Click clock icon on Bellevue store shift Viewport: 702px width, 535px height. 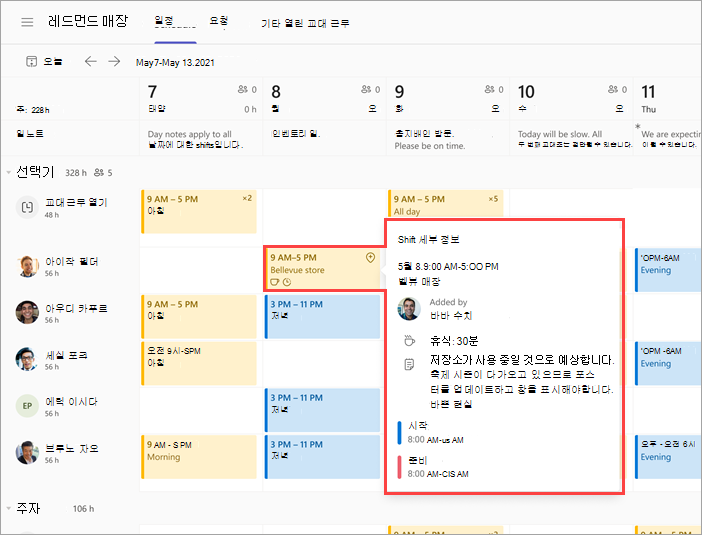coord(287,282)
